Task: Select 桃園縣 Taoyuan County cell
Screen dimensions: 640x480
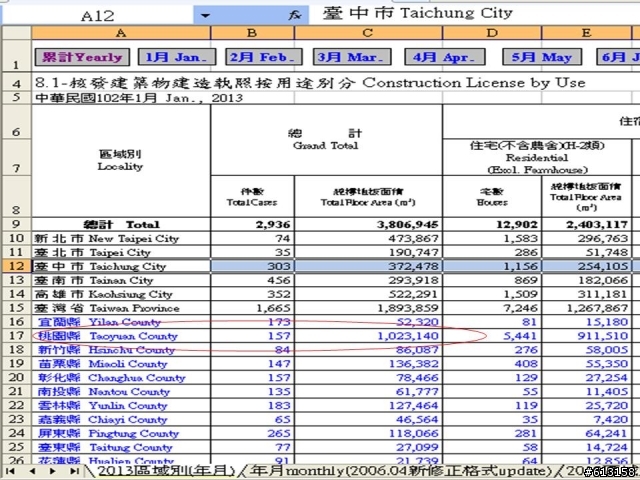Action: tap(121, 336)
